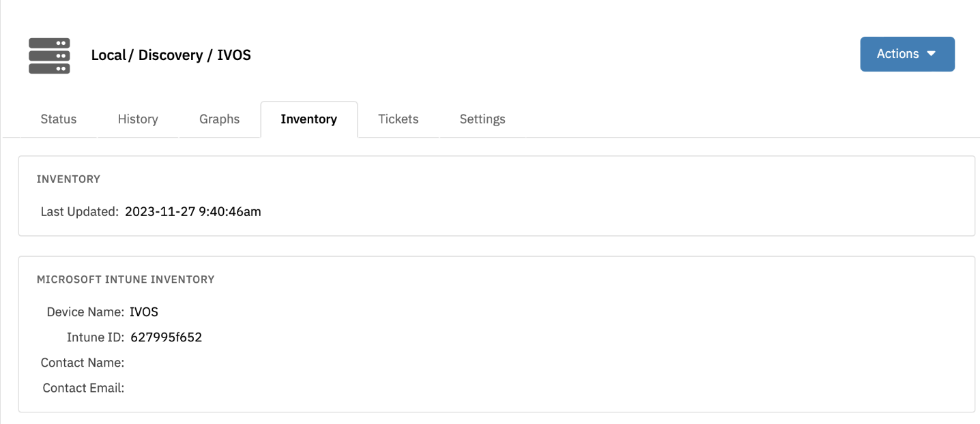Click the Intune ID value 627995f652
Viewport: 980px width, 424px height.
pyautogui.click(x=166, y=337)
